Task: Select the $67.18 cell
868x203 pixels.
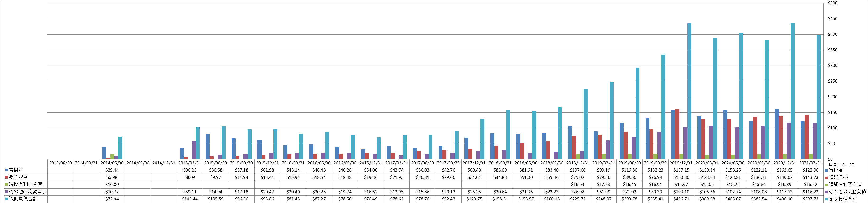Action: click(241, 170)
